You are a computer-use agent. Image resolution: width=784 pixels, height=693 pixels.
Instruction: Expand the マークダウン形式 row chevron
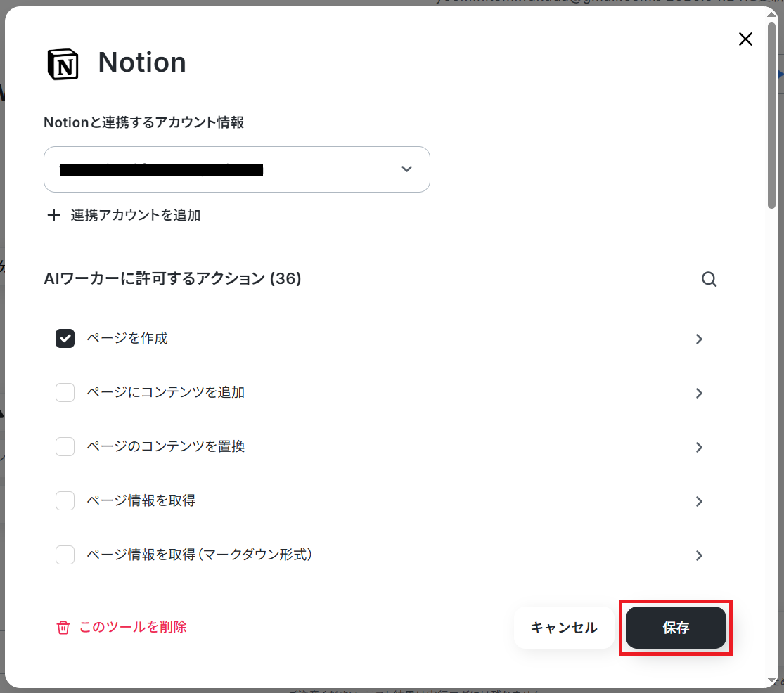click(x=699, y=555)
